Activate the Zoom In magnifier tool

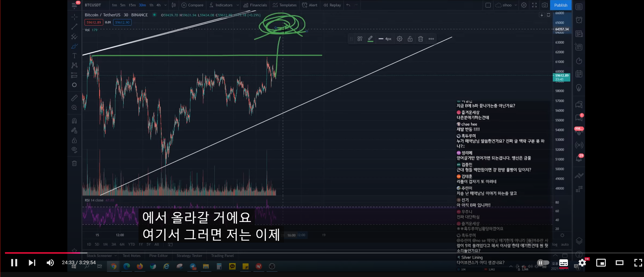(74, 107)
